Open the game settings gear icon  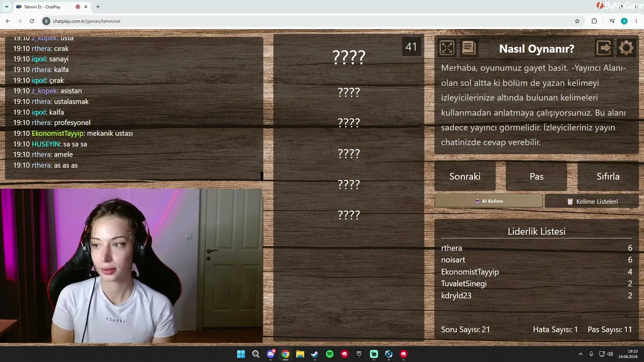pyautogui.click(x=626, y=48)
